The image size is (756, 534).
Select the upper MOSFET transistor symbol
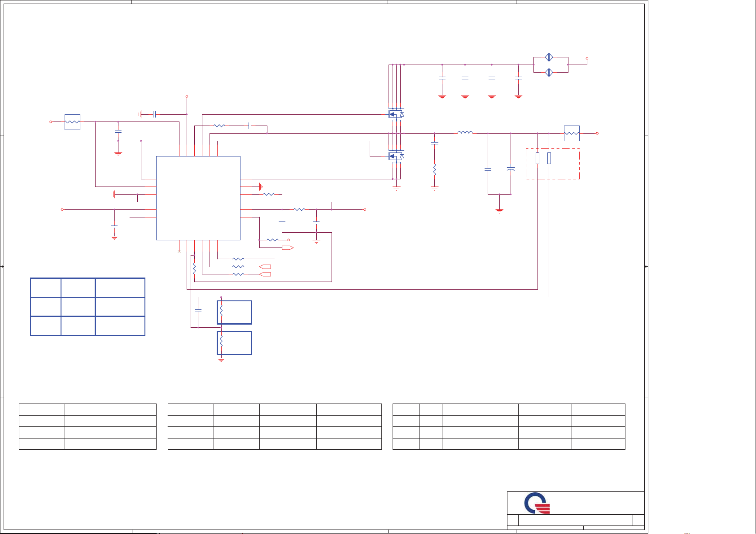[x=396, y=114]
